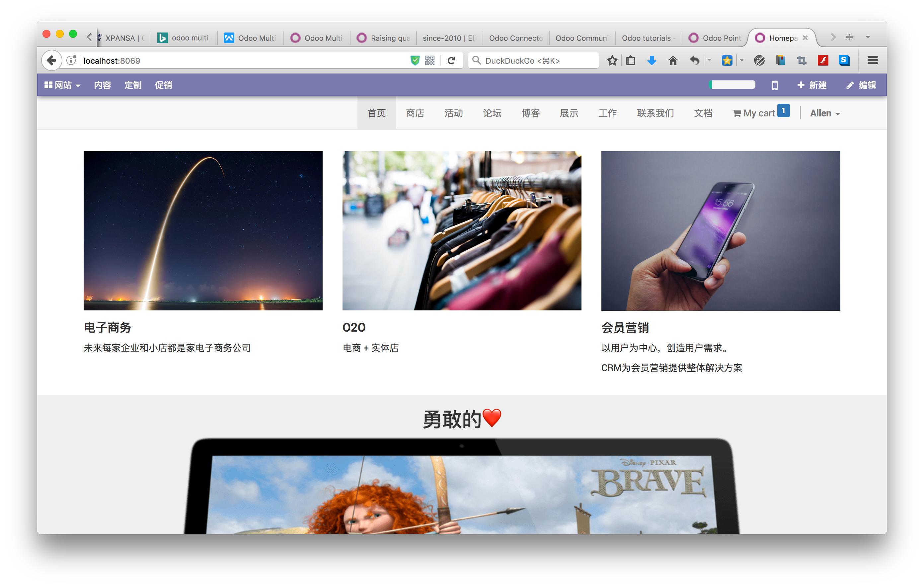Click the plus icon next to 新建
This screenshot has height=587, width=924.
pos(801,85)
